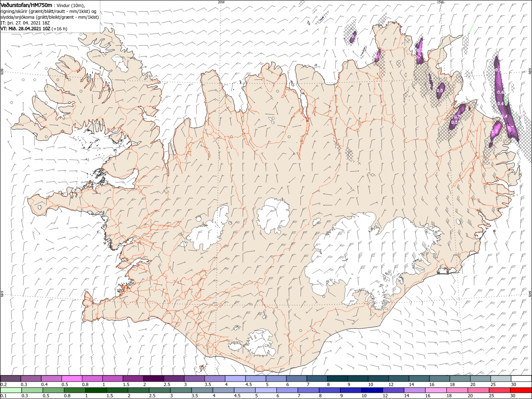Select the upper legend swatch starting at 0.3

tap(31, 379)
